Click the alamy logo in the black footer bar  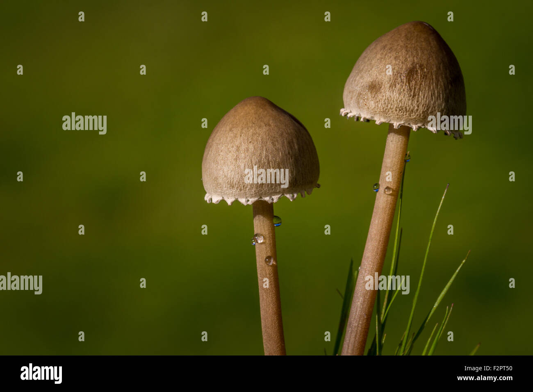(41, 374)
